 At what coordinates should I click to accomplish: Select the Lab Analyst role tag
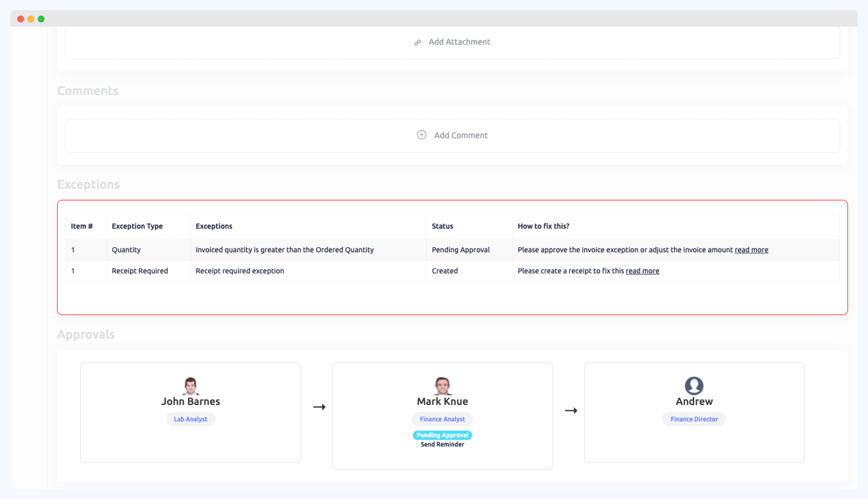190,419
